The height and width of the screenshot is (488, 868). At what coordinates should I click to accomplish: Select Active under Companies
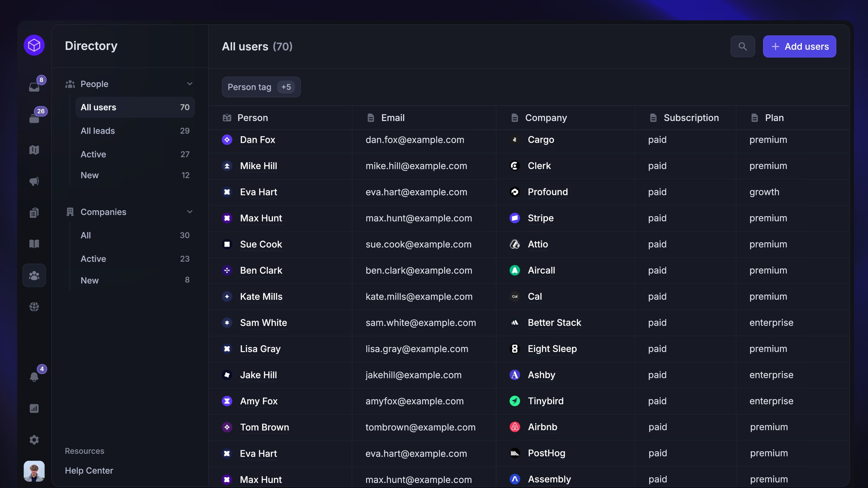pyautogui.click(x=135, y=259)
